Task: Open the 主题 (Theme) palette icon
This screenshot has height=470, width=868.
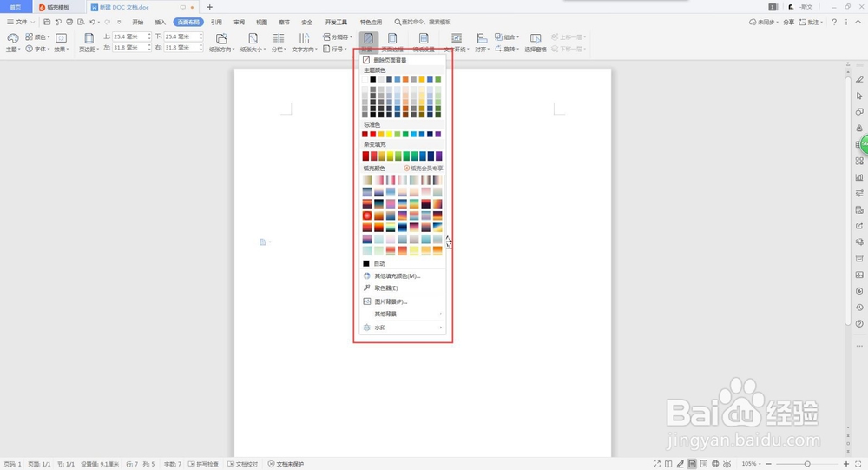Action: coord(12,37)
